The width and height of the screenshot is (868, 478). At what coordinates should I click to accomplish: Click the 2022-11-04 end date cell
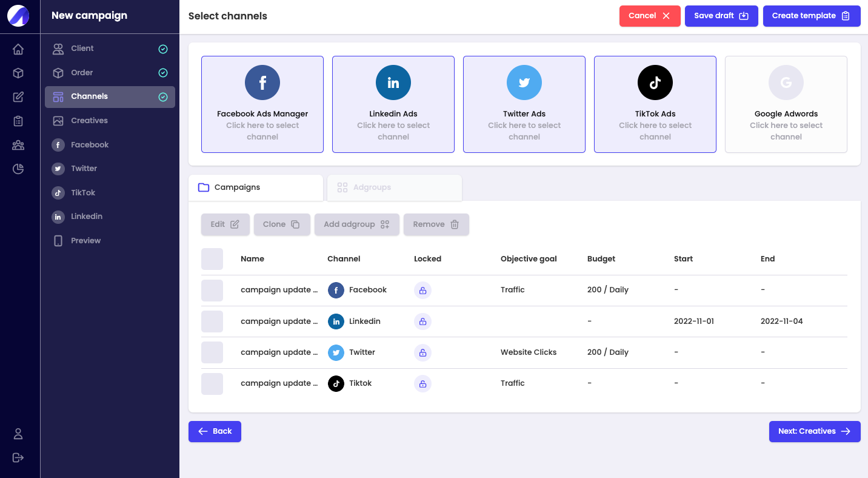tap(782, 321)
